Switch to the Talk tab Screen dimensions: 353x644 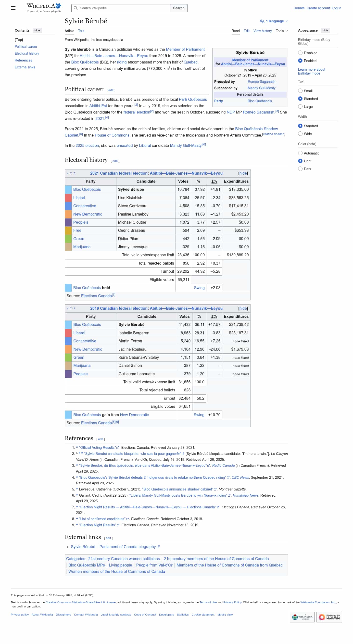(81, 31)
